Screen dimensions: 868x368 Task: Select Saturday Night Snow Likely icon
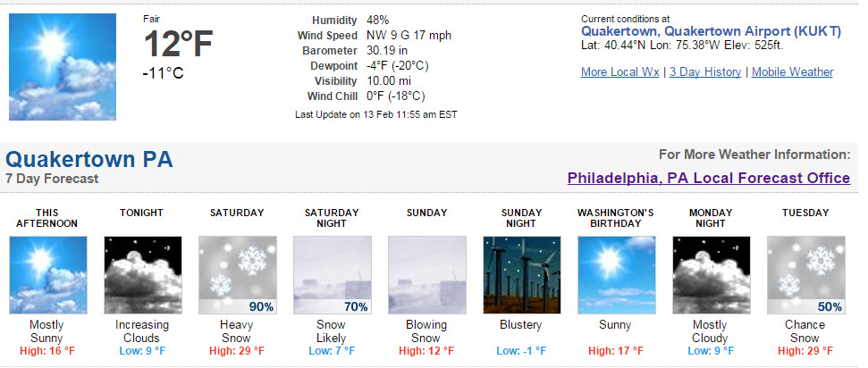[333, 275]
